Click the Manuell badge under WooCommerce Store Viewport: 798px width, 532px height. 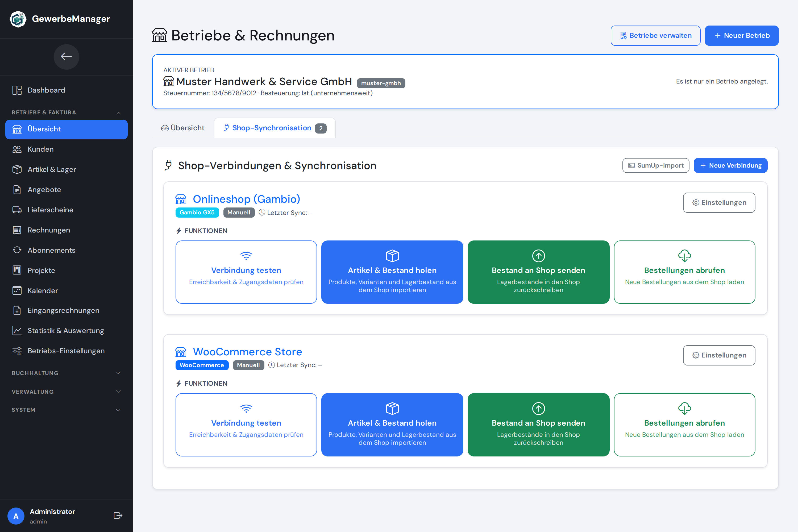(x=248, y=365)
